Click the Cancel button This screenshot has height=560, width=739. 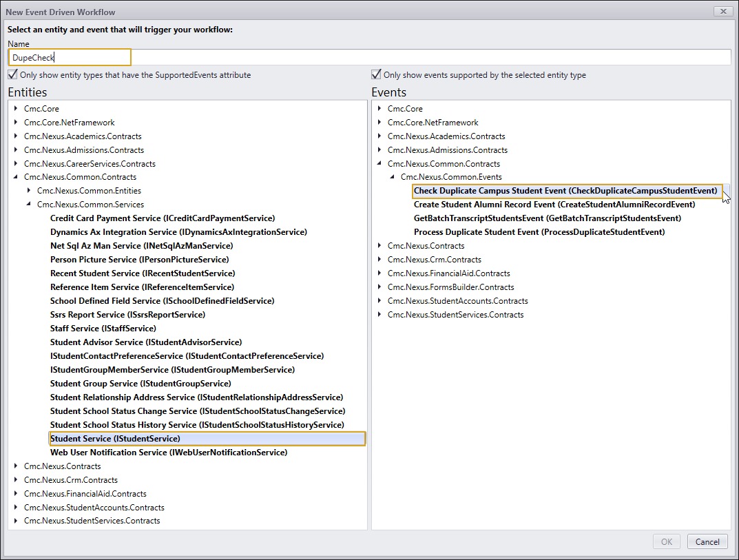[x=707, y=541]
